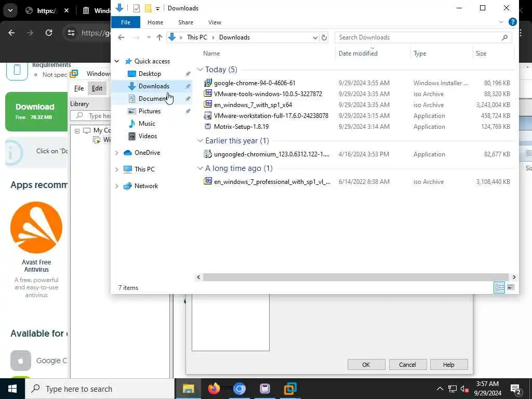Select en_windows_7_with_sp1_x64 iso file
This screenshot has height=399, width=532.
[x=253, y=104]
